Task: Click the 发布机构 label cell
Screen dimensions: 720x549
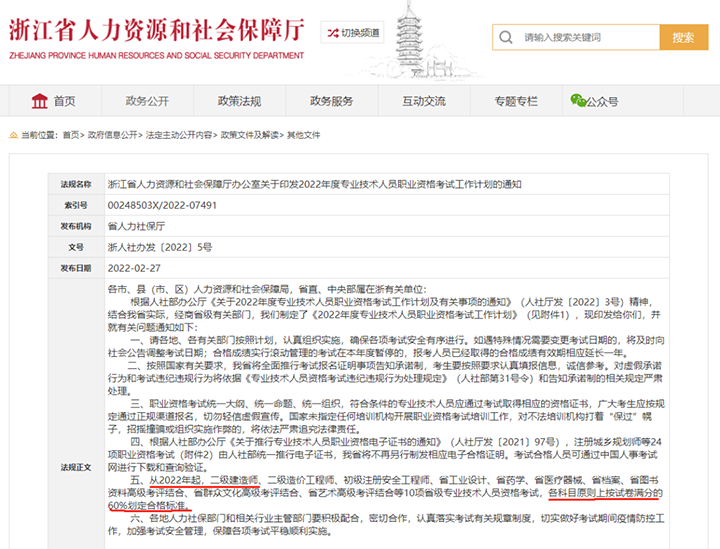Action: [76, 226]
